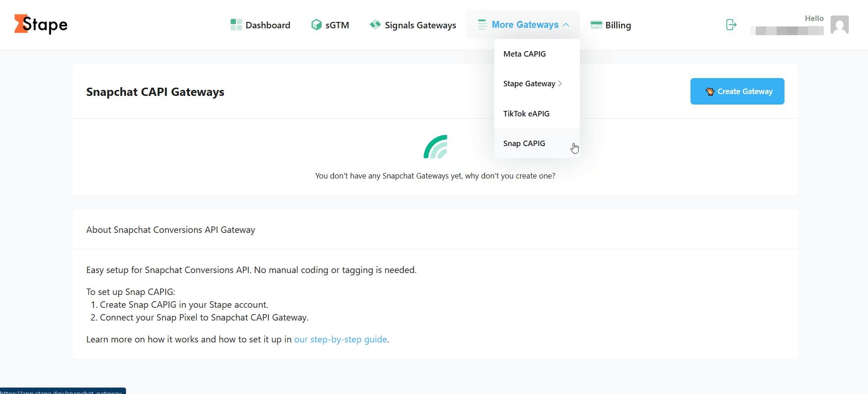The height and width of the screenshot is (394, 868).
Task: Click the blurred username under Hello
Action: (787, 31)
